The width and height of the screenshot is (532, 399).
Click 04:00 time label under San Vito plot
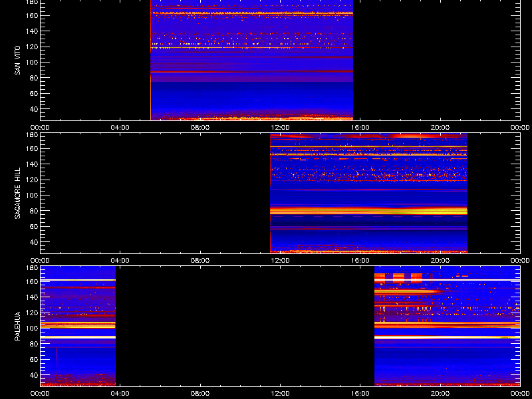click(x=120, y=128)
